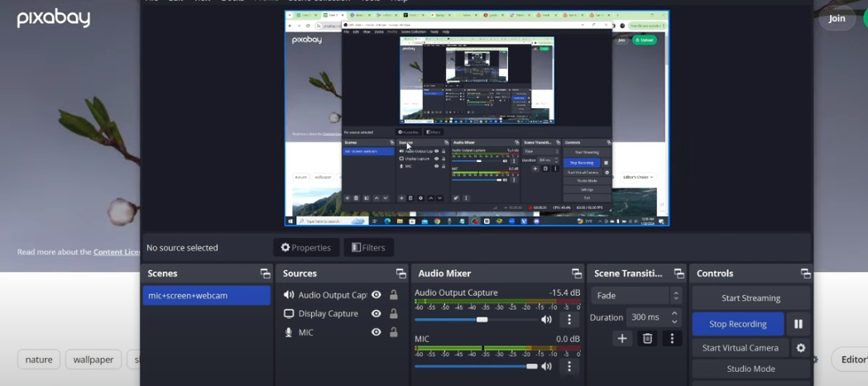Viewport: 868px width, 386px height.
Task: Lock the Audio Output Capture source
Action: click(x=394, y=295)
